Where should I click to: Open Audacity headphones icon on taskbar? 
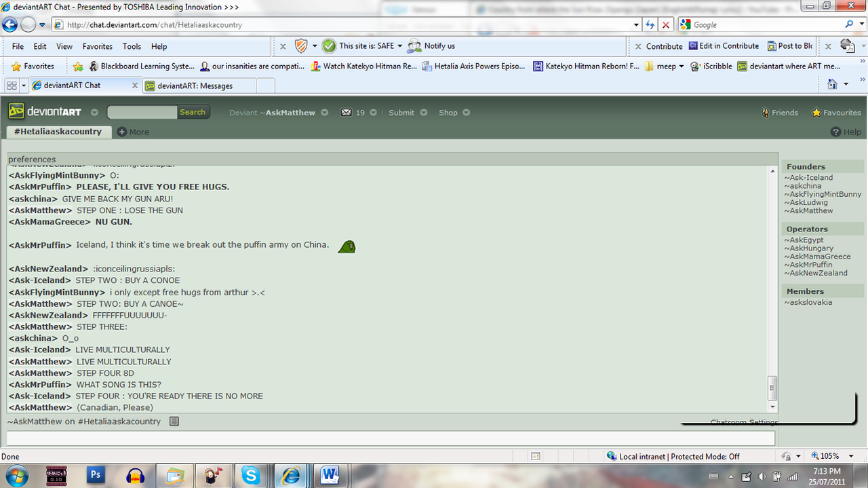coord(136,475)
